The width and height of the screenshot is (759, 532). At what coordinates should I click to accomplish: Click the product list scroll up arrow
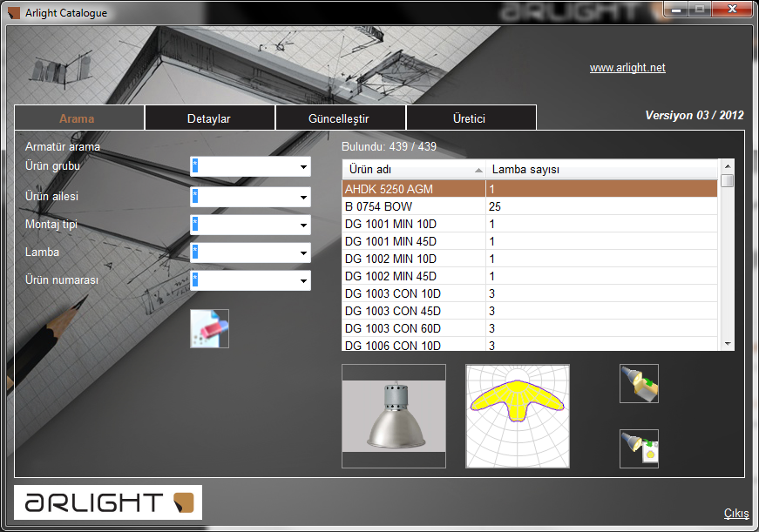coord(727,166)
